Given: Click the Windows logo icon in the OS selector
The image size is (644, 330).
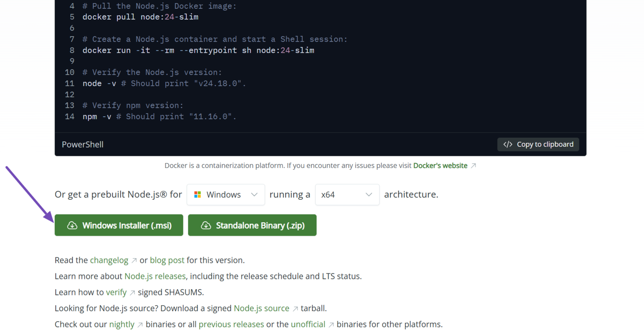Looking at the screenshot, I should (197, 195).
